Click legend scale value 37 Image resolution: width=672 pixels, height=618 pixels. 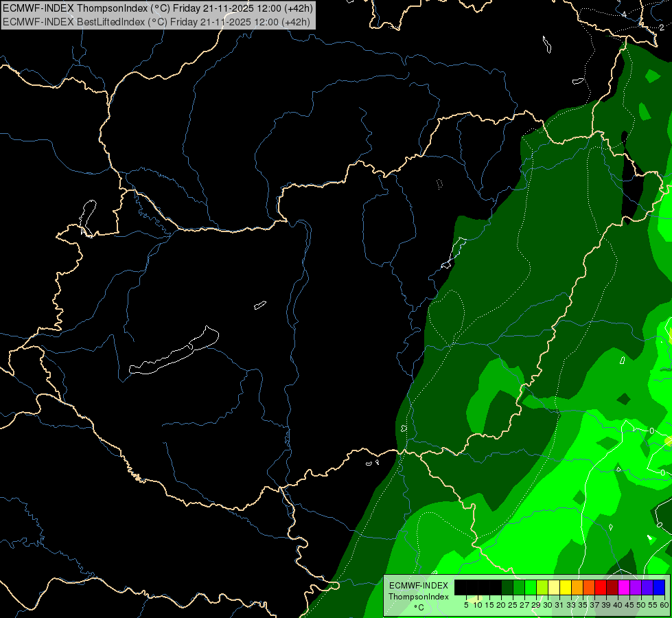pos(594,605)
